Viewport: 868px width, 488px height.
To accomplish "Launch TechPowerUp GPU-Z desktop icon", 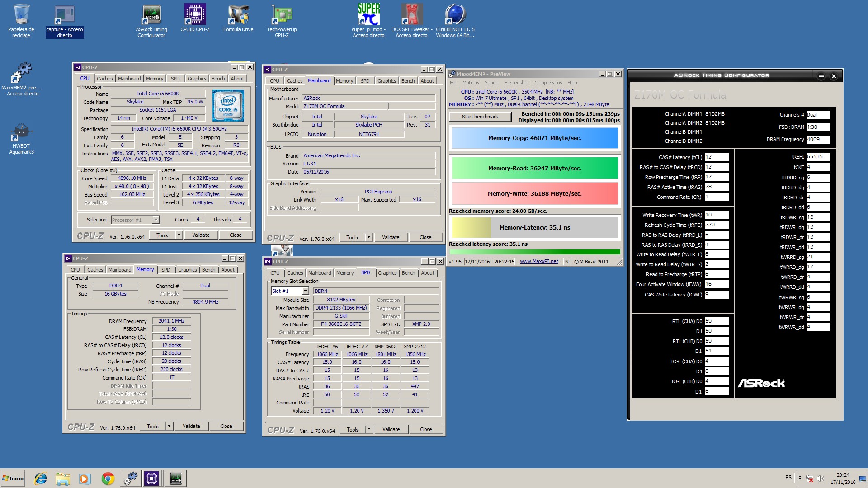I will [282, 20].
